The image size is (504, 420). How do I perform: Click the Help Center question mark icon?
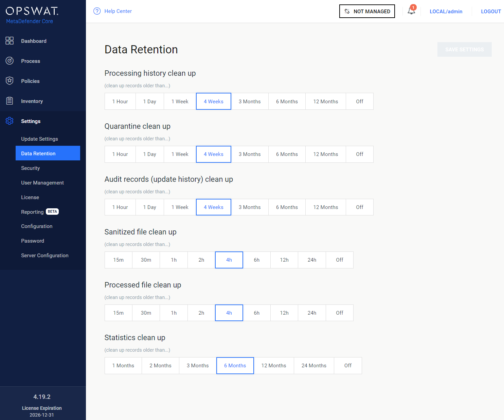[97, 11]
